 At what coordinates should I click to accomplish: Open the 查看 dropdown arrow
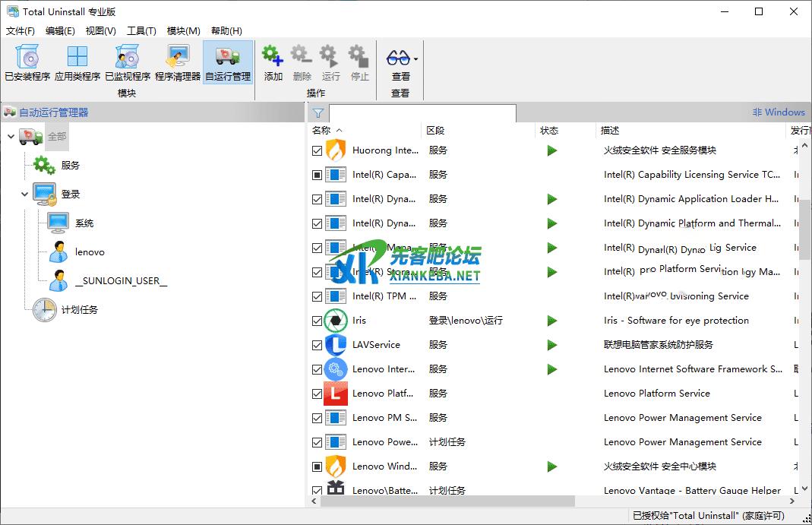point(415,59)
